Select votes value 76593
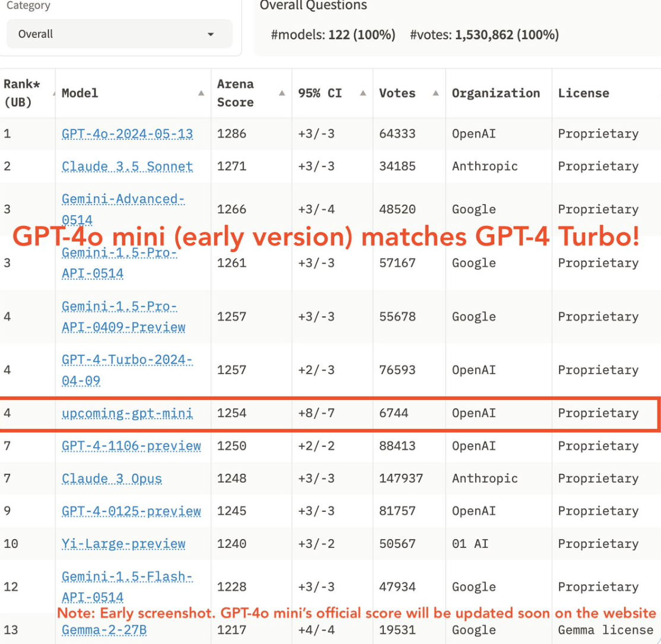 pos(397,370)
